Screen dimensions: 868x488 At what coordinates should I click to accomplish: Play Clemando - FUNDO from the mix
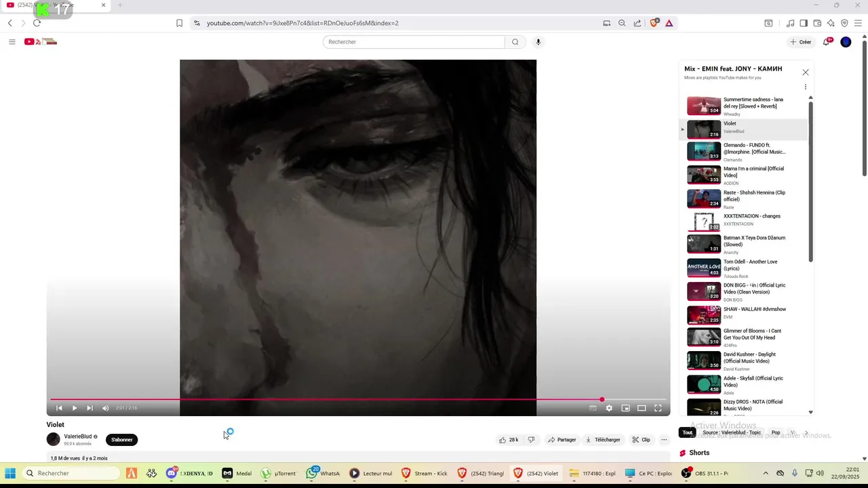pos(744,152)
